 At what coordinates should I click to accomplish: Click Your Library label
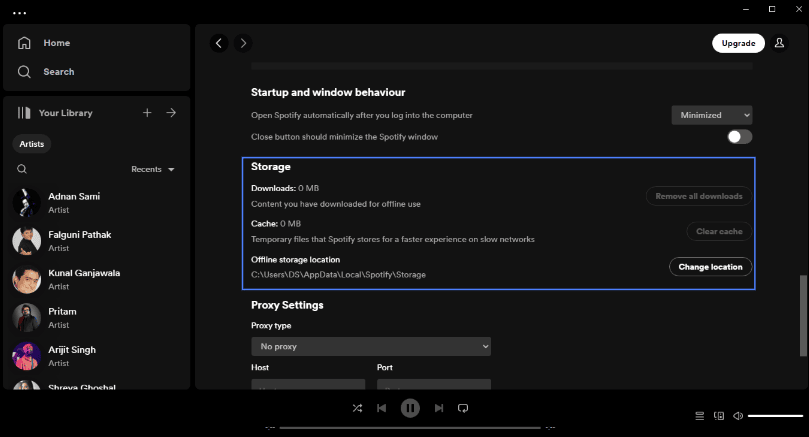66,113
